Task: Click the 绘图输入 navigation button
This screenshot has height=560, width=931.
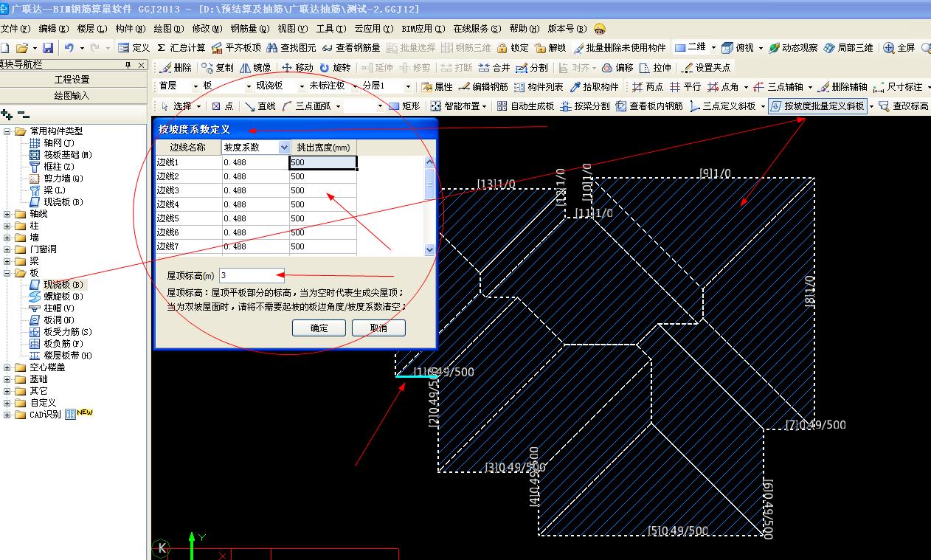Action: [x=72, y=96]
